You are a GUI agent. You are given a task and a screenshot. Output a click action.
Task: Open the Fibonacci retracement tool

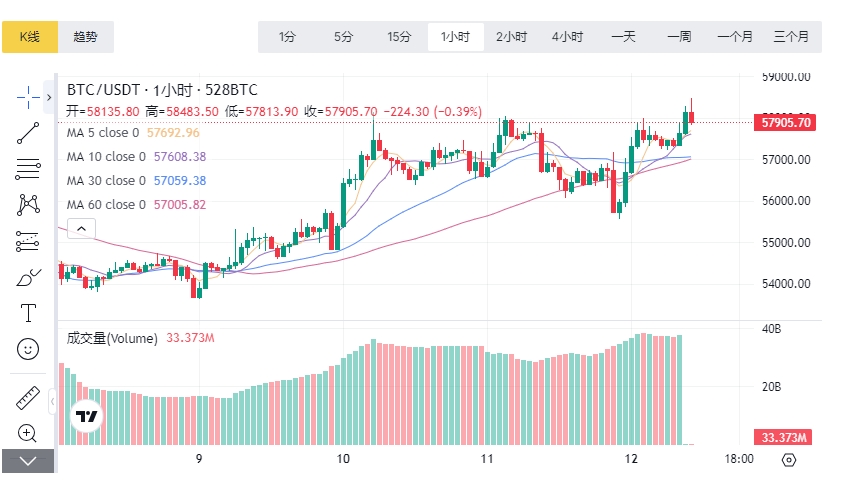[28, 168]
